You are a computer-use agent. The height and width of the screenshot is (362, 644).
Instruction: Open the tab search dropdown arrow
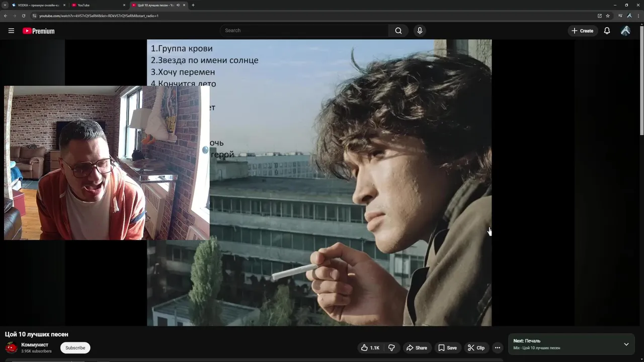(x=5, y=5)
